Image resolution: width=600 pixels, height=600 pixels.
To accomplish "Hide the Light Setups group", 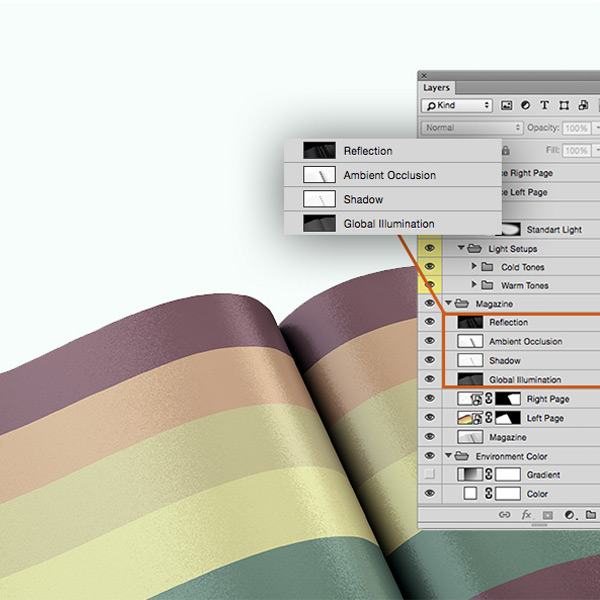I will tap(430, 248).
